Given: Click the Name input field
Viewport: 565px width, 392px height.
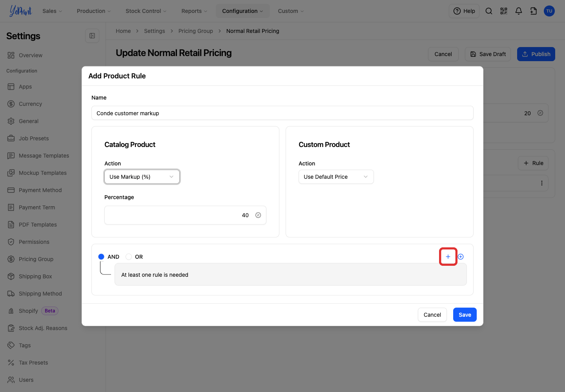Looking at the screenshot, I should pyautogui.click(x=282, y=113).
